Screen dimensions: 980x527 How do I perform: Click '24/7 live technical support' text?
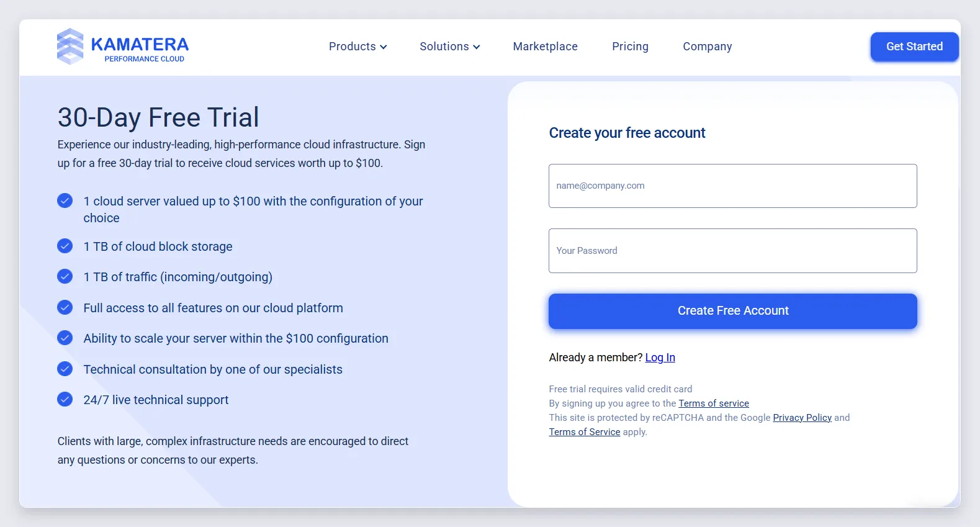[156, 400]
